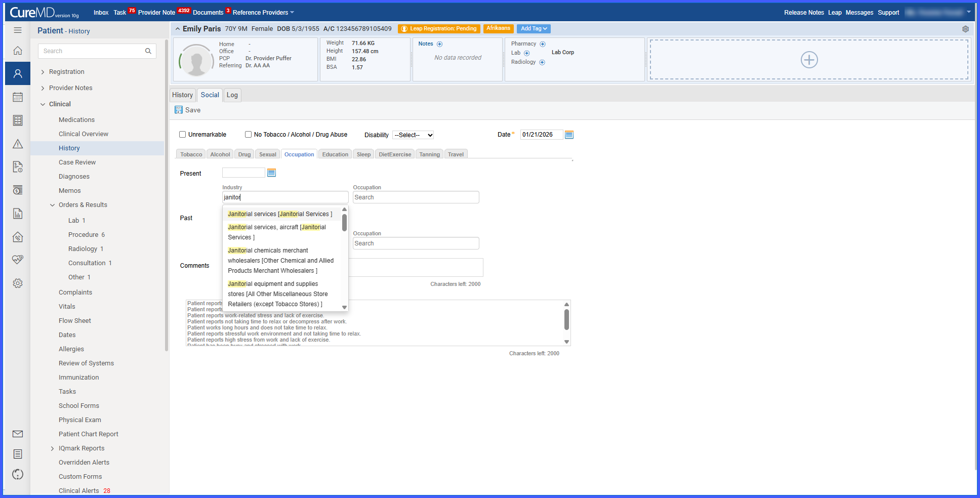
Task: Open the Disability select dropdown
Action: pyautogui.click(x=413, y=135)
